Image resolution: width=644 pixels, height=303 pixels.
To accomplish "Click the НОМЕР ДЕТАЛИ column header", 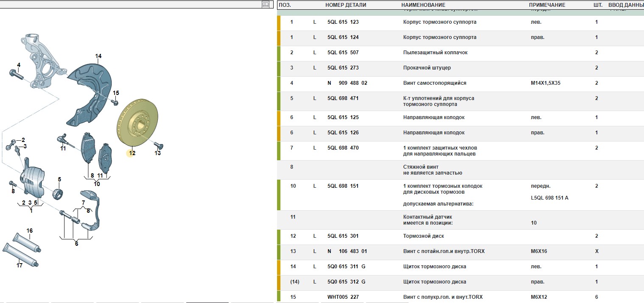I will coord(346,5).
